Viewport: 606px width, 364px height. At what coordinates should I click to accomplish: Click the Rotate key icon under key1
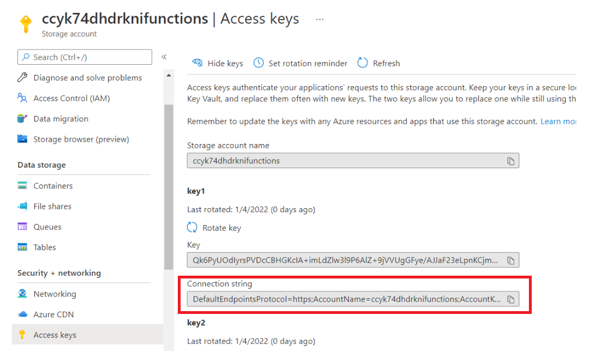coord(192,227)
